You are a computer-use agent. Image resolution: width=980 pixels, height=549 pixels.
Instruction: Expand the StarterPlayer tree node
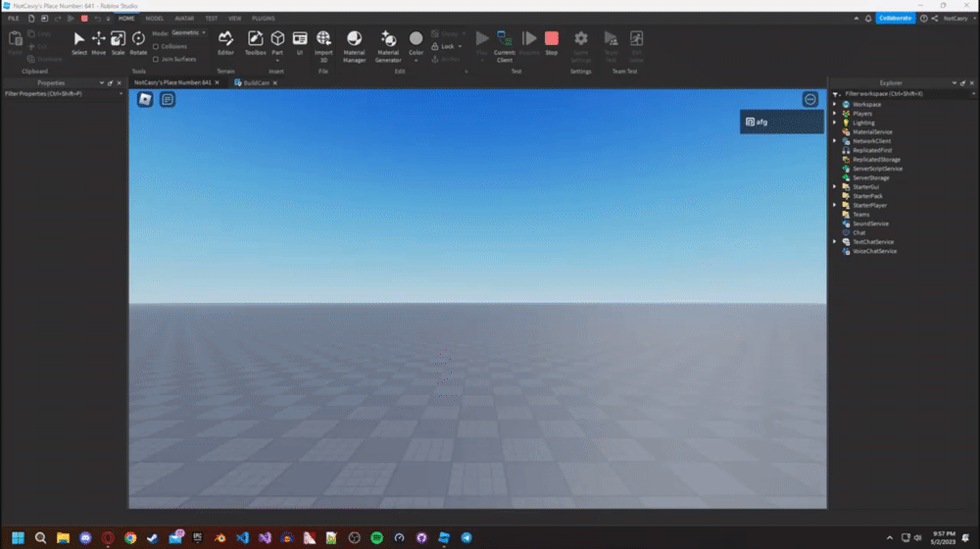coord(834,205)
